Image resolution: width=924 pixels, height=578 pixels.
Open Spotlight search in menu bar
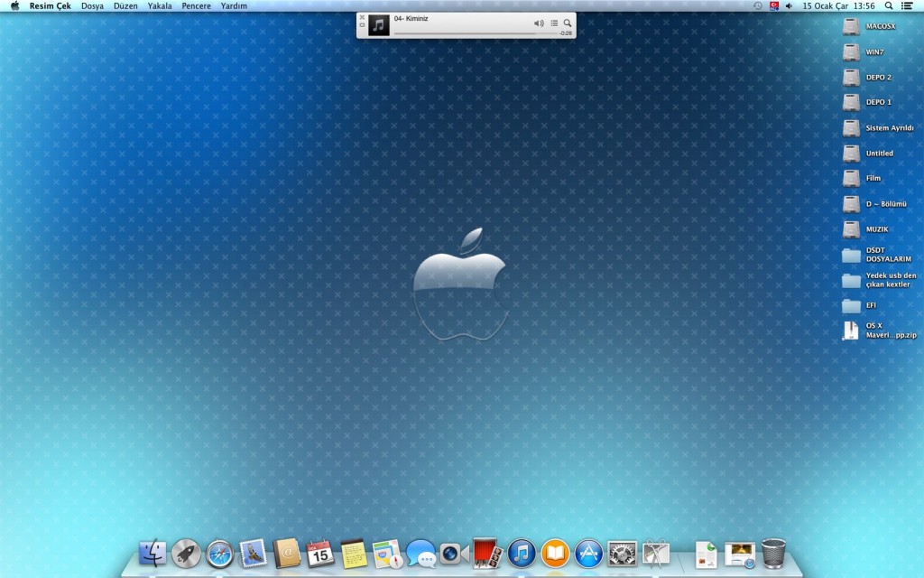pyautogui.click(x=889, y=6)
